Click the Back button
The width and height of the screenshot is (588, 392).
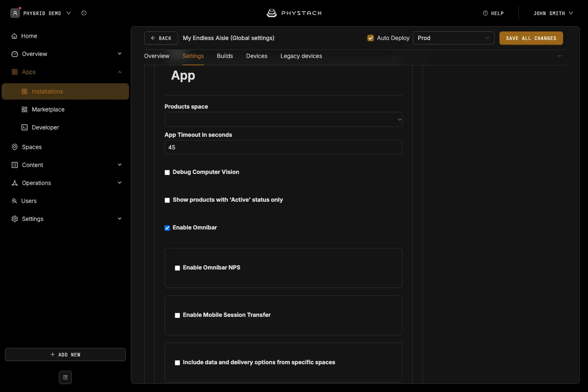point(161,38)
